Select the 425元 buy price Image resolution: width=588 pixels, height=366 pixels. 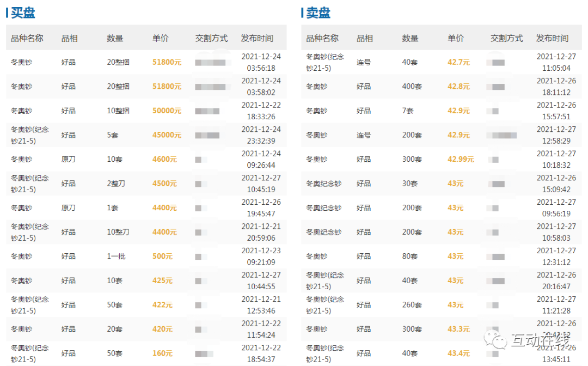[162, 280]
